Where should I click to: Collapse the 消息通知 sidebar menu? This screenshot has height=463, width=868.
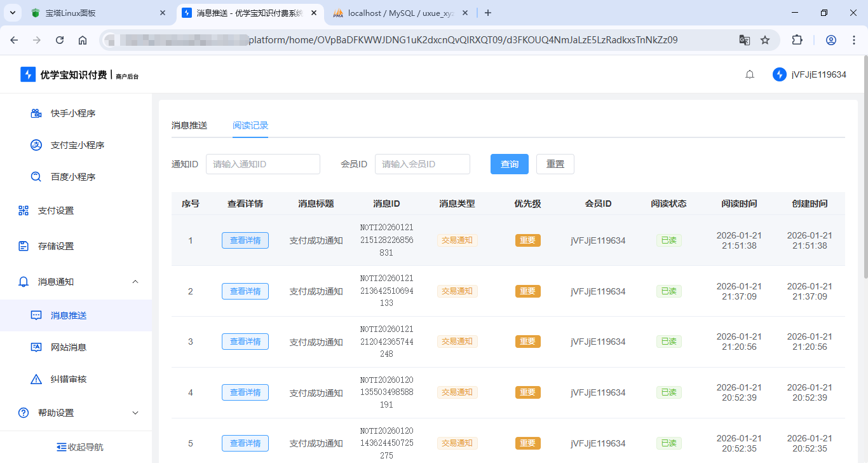click(x=135, y=282)
